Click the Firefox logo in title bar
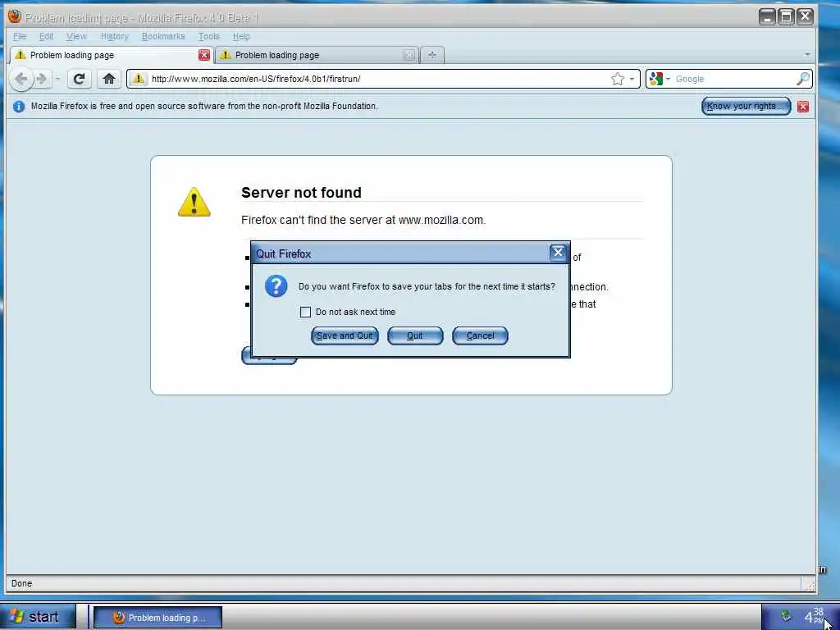Viewport: 840px width, 630px height. (15, 16)
